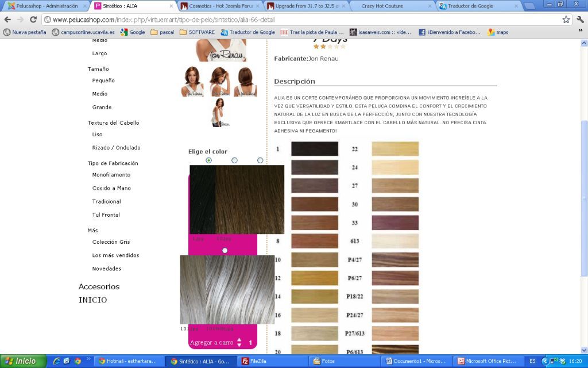View the front-facing wig thumbnail
The height and width of the screenshot is (368, 588).
point(193,82)
